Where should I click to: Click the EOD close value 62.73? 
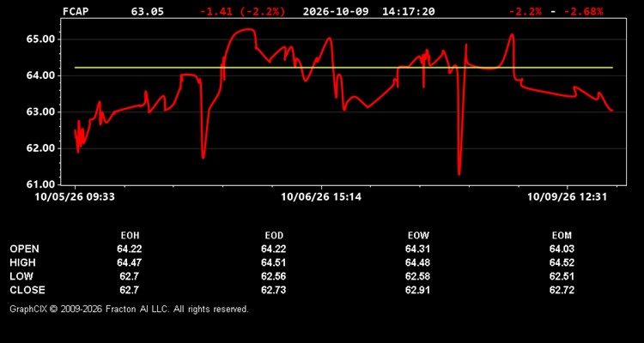(x=274, y=290)
